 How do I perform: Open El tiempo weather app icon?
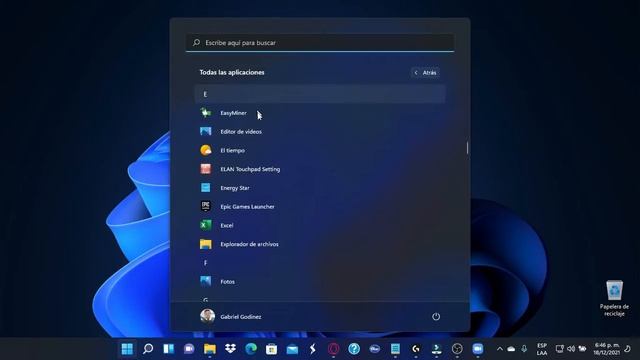(x=206, y=150)
